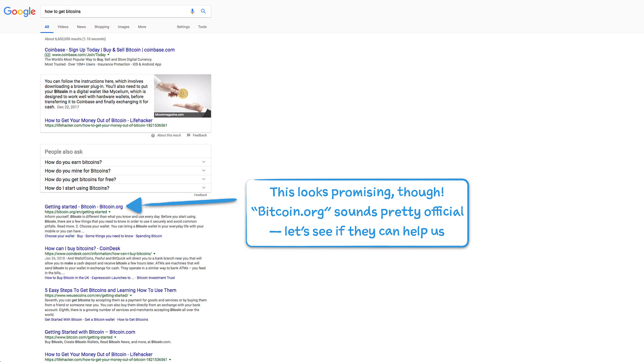644x362 pixels.
Task: Expand 'How do you earn bitcoins?' question
Action: (203, 162)
